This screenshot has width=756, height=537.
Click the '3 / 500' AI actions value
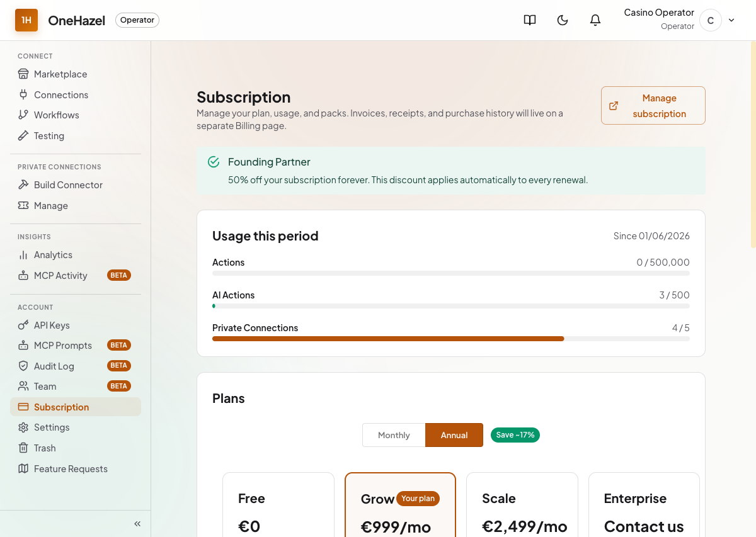[674, 295]
